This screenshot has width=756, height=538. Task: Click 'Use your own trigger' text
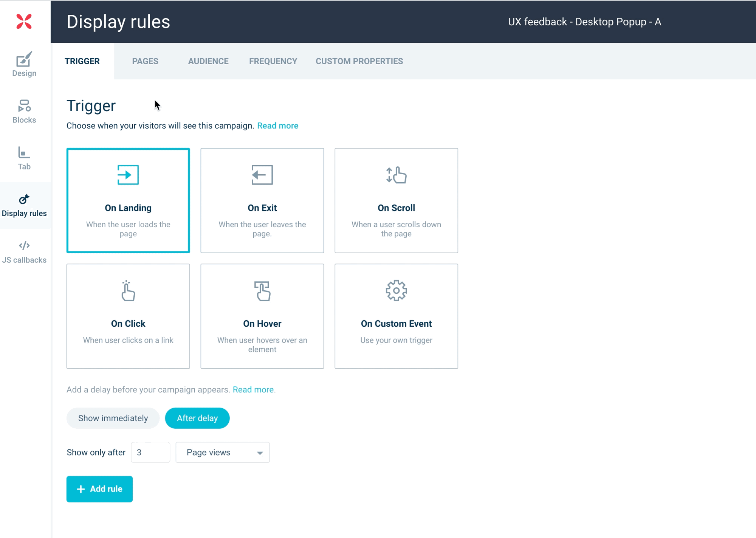pos(396,340)
